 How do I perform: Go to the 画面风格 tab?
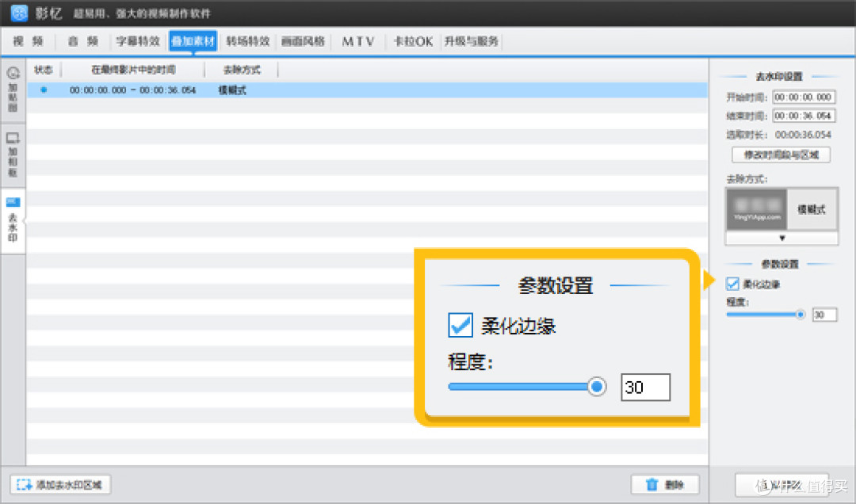pos(303,41)
